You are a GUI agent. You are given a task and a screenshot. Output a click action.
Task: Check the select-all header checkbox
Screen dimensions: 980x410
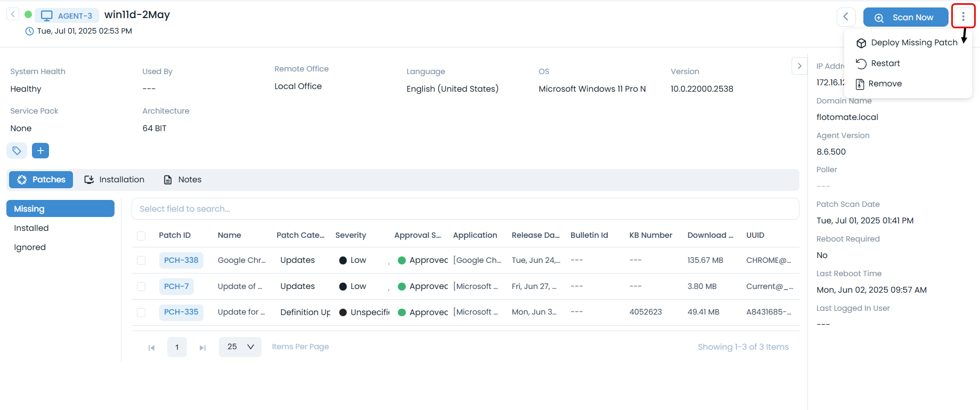141,236
